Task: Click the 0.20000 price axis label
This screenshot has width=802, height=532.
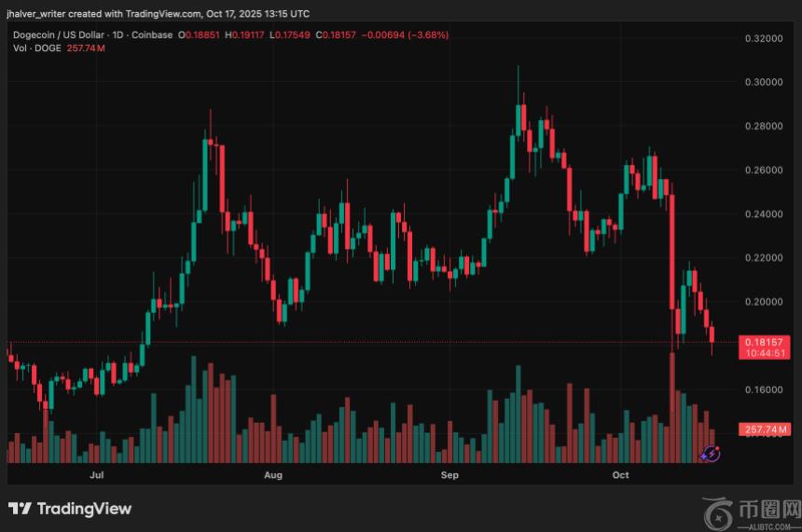Action: pos(763,302)
